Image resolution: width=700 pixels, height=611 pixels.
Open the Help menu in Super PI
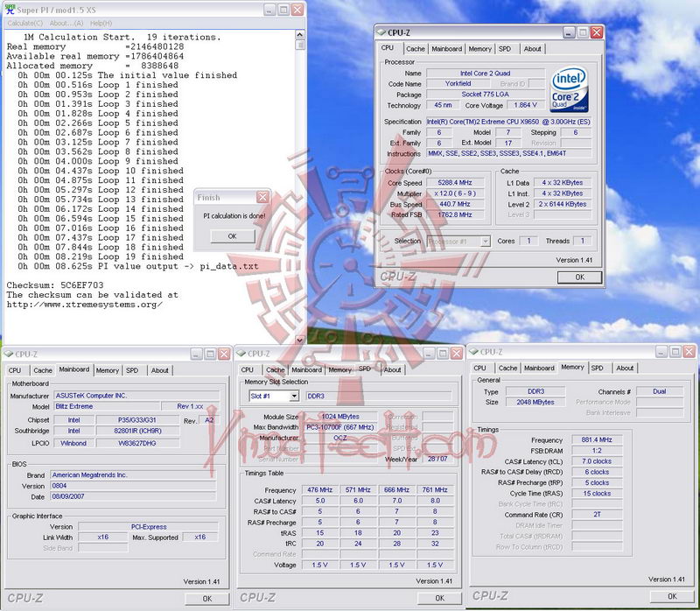pos(101,24)
